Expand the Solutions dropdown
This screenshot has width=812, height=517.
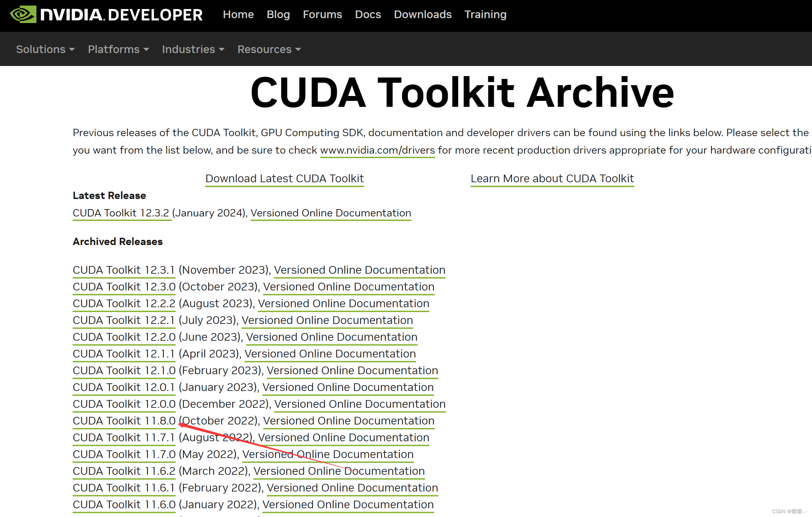point(45,49)
